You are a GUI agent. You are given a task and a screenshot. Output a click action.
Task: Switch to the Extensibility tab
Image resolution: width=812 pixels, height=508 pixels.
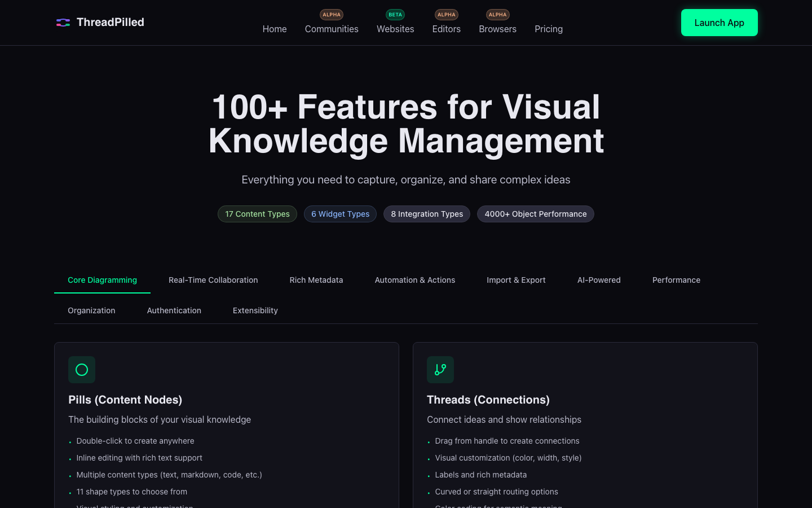click(255, 310)
